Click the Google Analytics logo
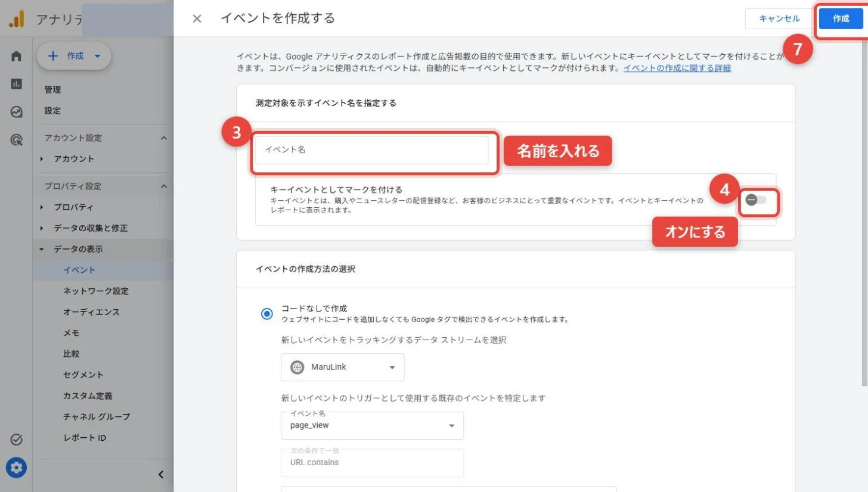Screen dimensions: 868x492 pos(16,19)
